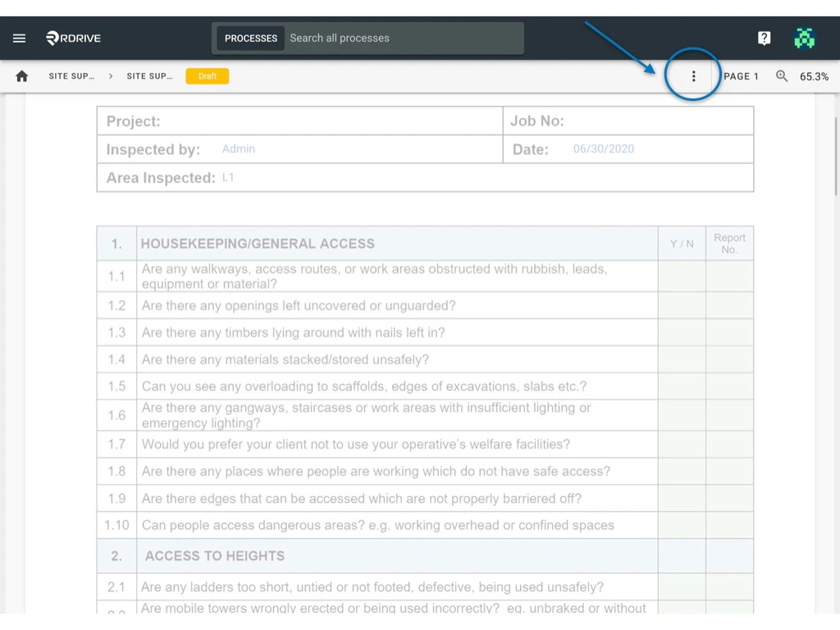Click the yellow Draft status badge
The image size is (840, 630).
tap(208, 75)
